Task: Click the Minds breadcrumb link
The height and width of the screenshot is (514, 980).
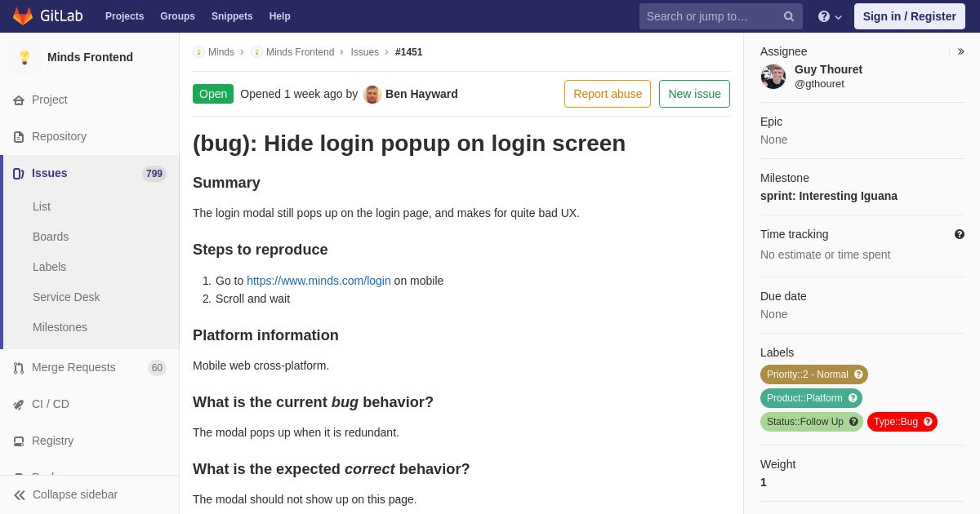Action: click(x=221, y=52)
